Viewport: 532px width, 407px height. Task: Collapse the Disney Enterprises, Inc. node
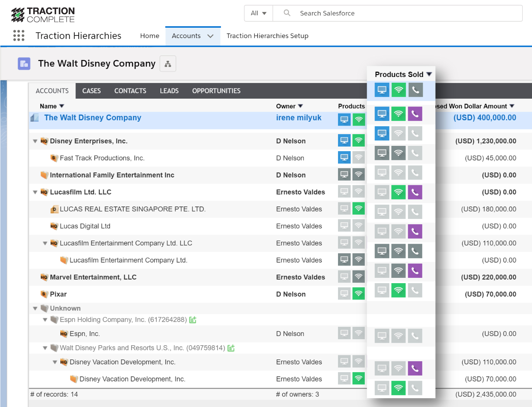35,141
